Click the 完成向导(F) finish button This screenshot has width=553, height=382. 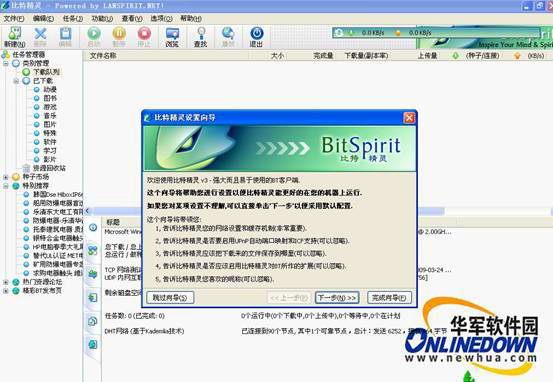(389, 297)
